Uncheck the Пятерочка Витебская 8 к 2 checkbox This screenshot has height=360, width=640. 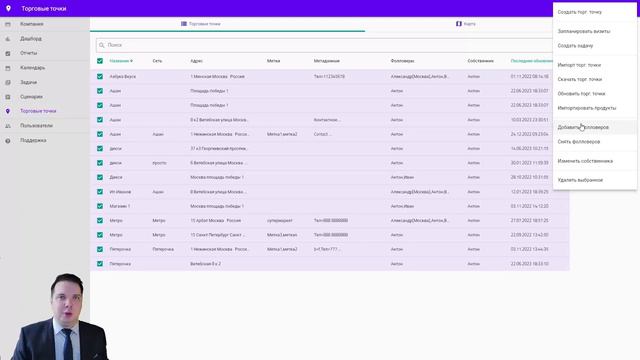point(100,264)
